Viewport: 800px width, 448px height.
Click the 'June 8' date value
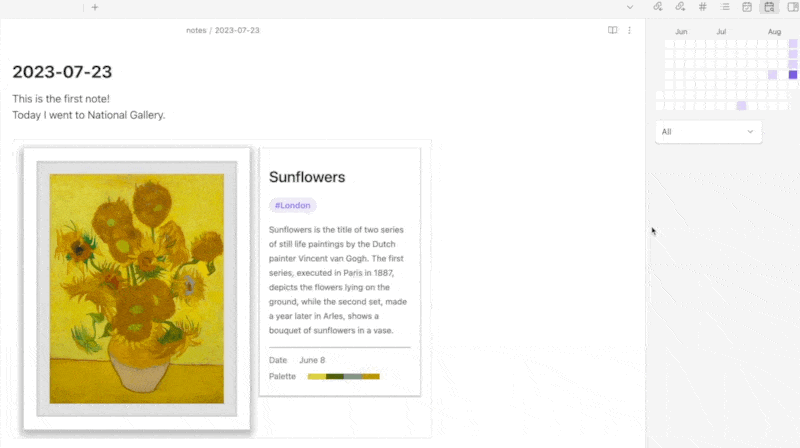312,360
